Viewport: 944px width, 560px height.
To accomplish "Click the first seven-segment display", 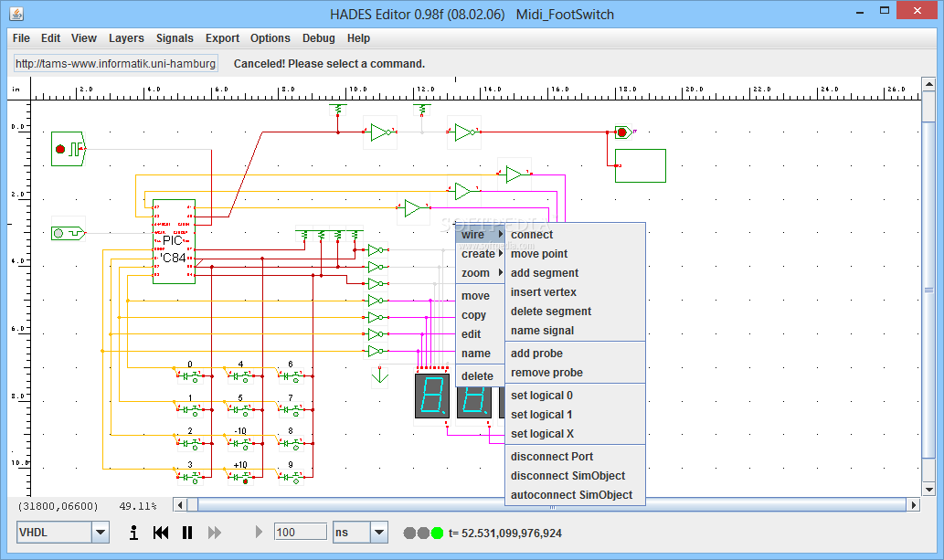I will click(x=432, y=396).
